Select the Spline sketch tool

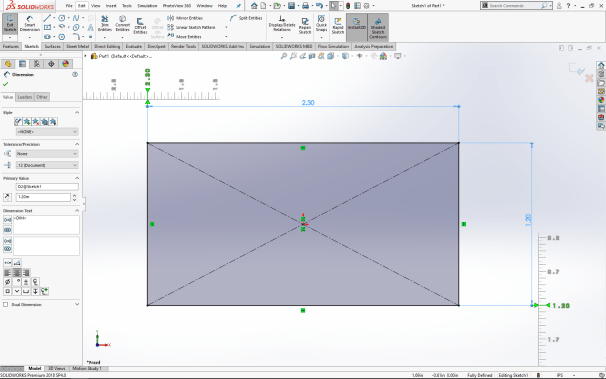pyautogui.click(x=76, y=18)
